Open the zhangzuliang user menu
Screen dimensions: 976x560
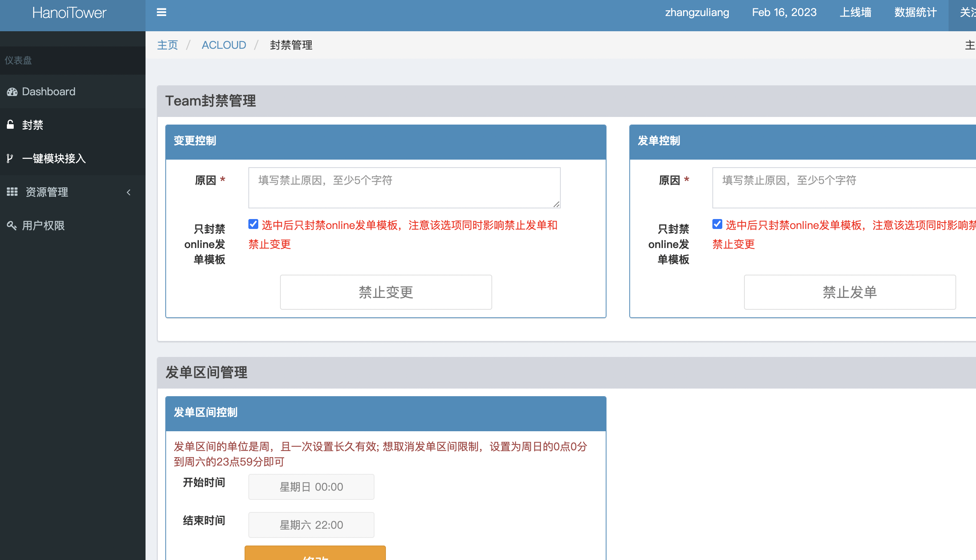click(x=697, y=12)
